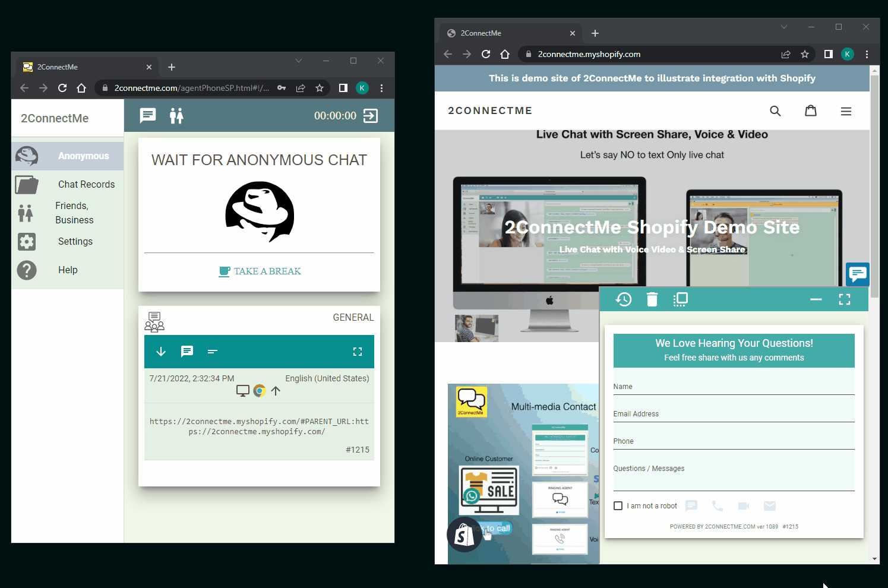Image resolution: width=888 pixels, height=588 pixels.
Task: Click the chat history icon in widget
Action: [624, 299]
